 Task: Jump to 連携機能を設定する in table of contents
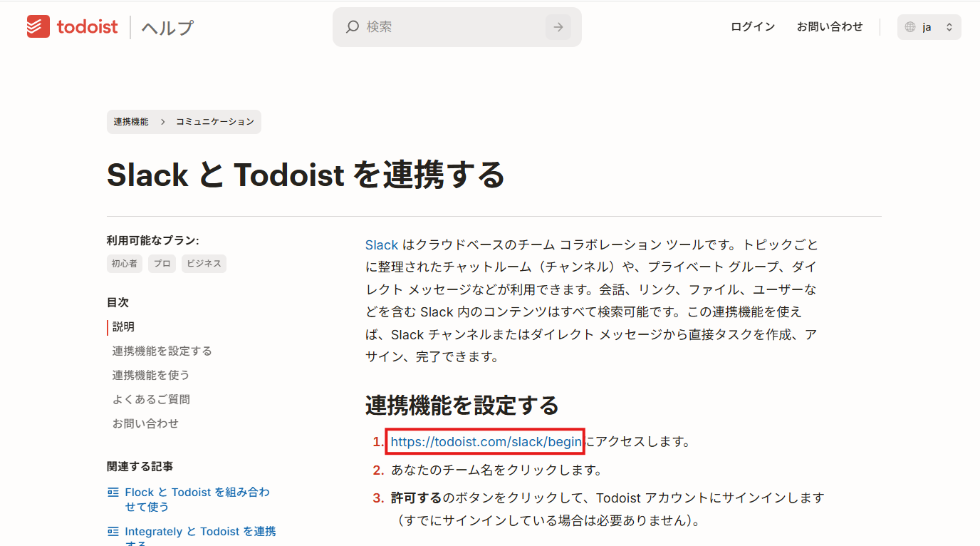click(162, 351)
